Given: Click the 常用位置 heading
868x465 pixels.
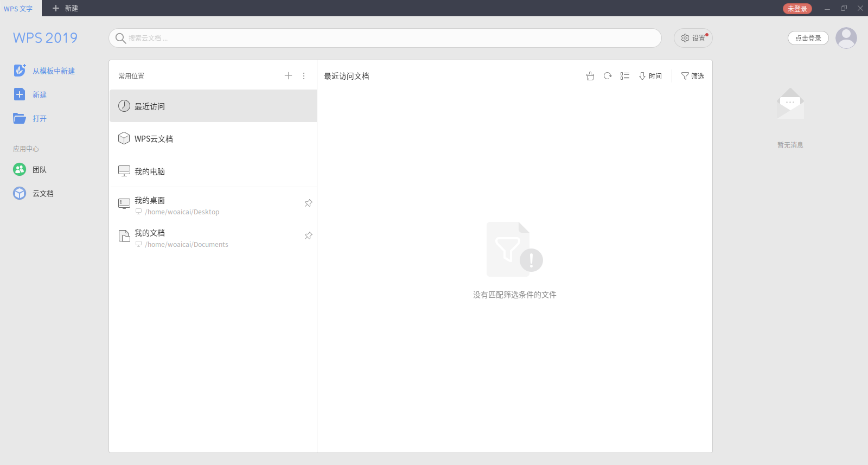Looking at the screenshot, I should 131,76.
